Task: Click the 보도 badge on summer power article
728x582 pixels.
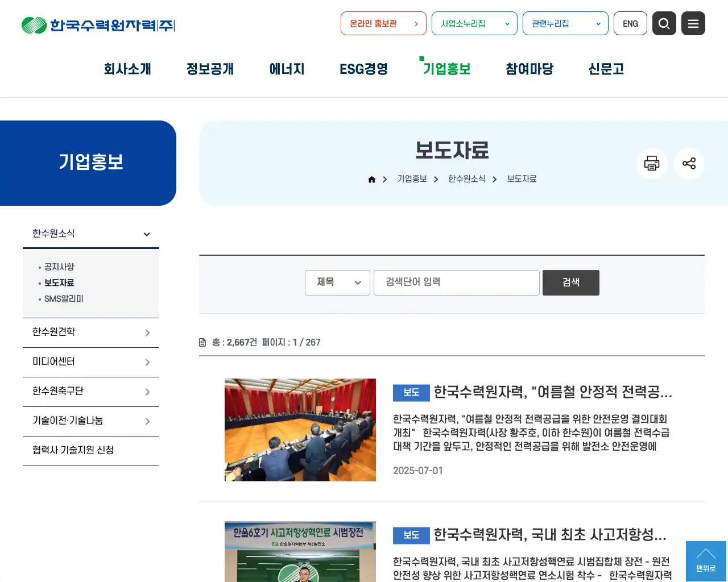Action: tap(411, 393)
